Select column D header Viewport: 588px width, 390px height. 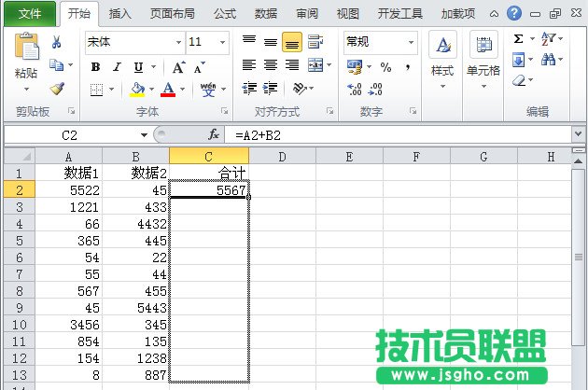[283, 157]
